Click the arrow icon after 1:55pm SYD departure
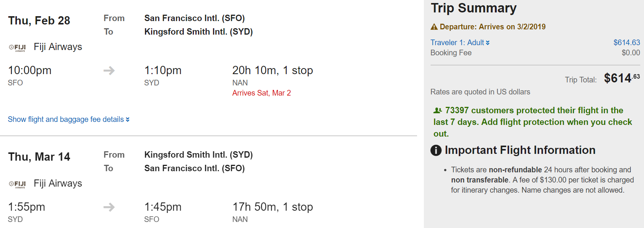 pos(109,207)
